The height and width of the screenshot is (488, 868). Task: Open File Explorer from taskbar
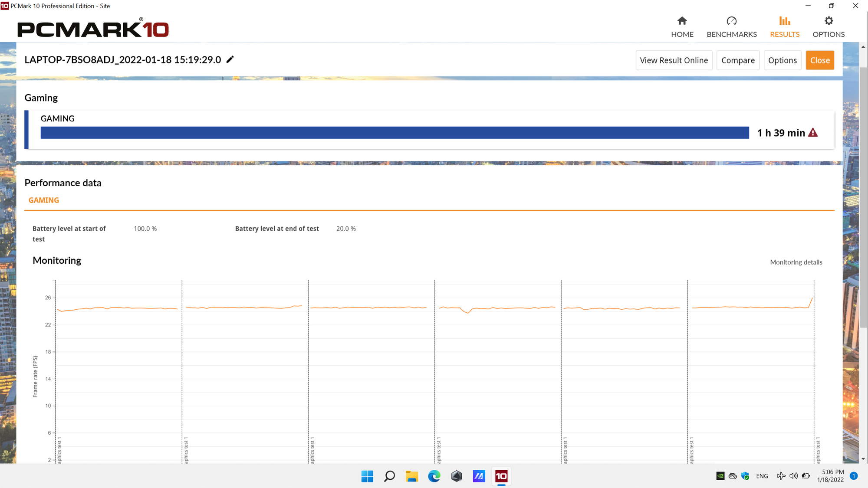pos(412,476)
